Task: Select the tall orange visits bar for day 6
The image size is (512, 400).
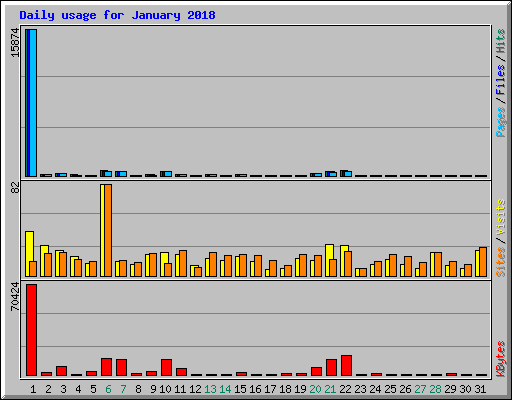Action: click(108, 230)
